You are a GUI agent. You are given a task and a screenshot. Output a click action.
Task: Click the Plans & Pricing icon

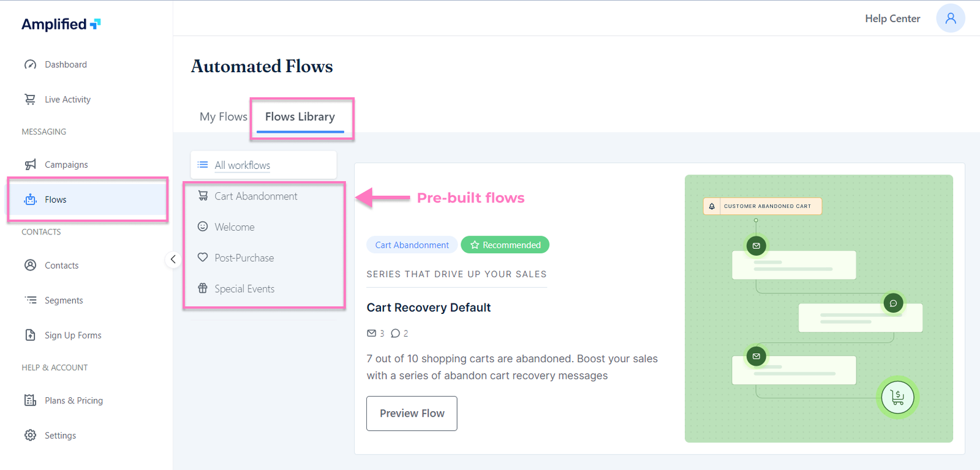(x=30, y=400)
